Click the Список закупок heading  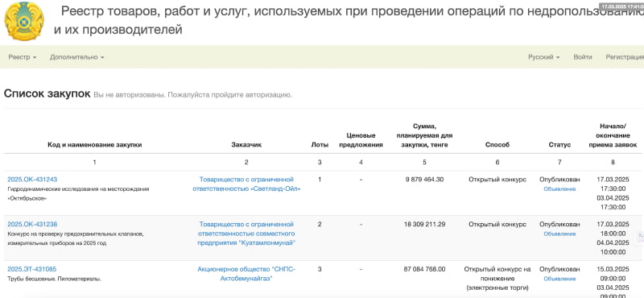(x=47, y=93)
